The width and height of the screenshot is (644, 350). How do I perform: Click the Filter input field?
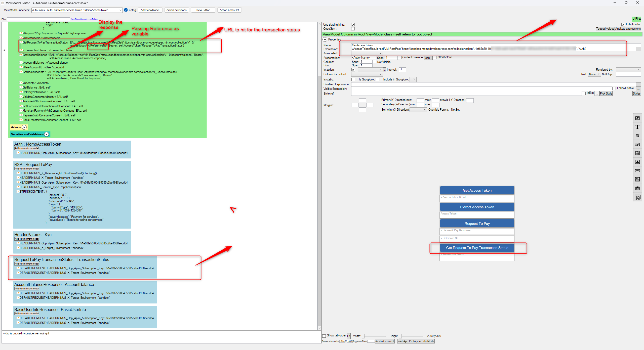tap(38, 19)
